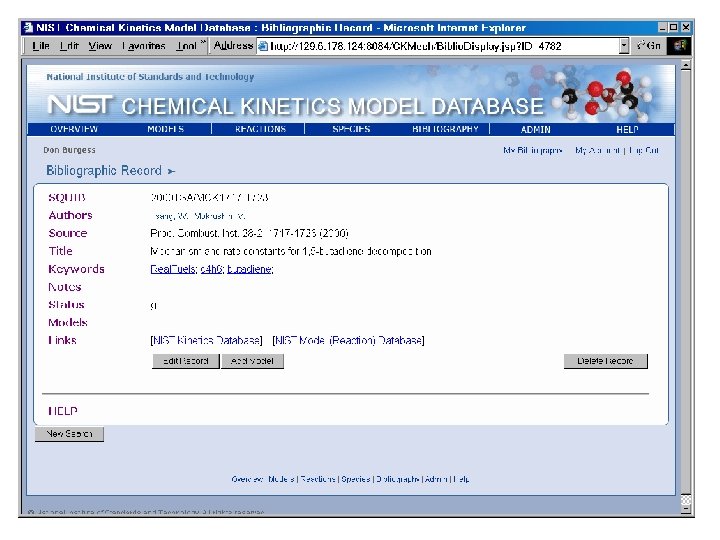The image size is (720, 540).
Task: Click the page icon in address bar
Action: point(263,46)
